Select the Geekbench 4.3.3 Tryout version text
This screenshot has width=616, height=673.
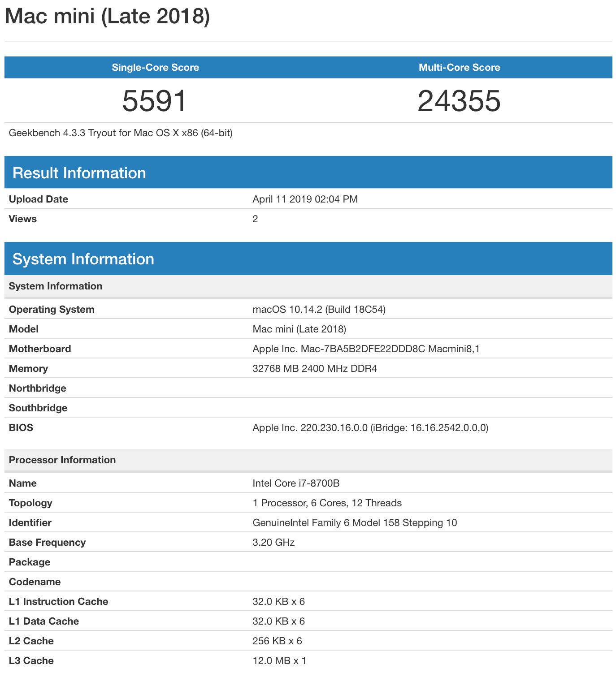click(121, 133)
